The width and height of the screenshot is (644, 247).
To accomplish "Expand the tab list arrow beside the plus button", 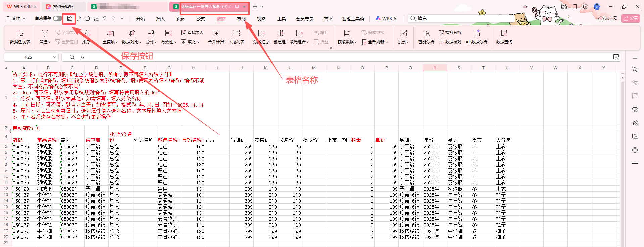I will click(262, 7).
